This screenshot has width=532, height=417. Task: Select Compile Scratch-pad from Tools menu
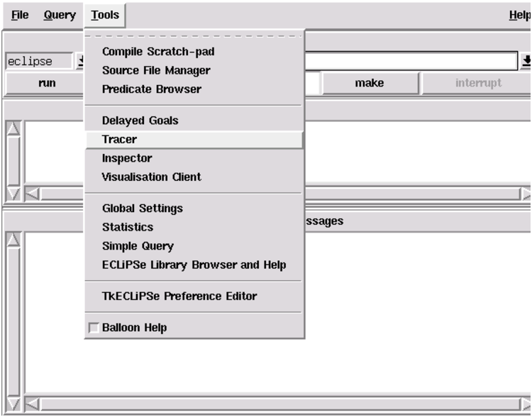click(x=158, y=52)
